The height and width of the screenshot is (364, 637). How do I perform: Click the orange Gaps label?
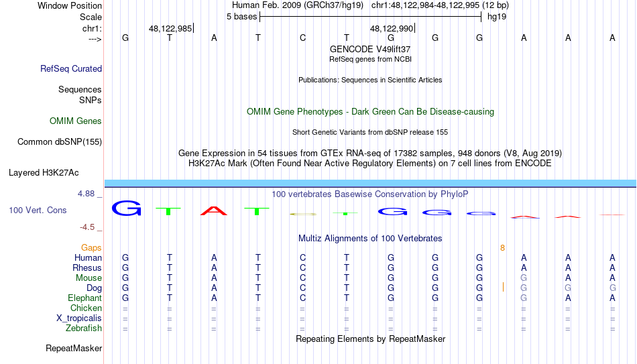(x=91, y=248)
